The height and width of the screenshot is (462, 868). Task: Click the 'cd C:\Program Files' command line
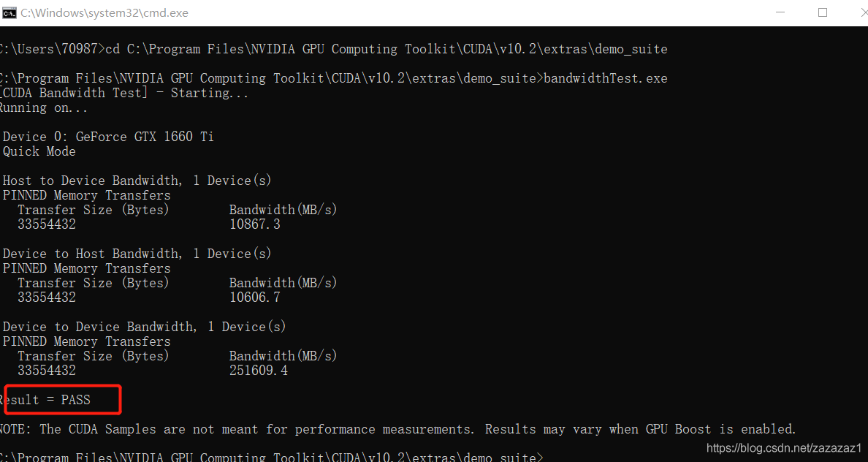coord(386,49)
